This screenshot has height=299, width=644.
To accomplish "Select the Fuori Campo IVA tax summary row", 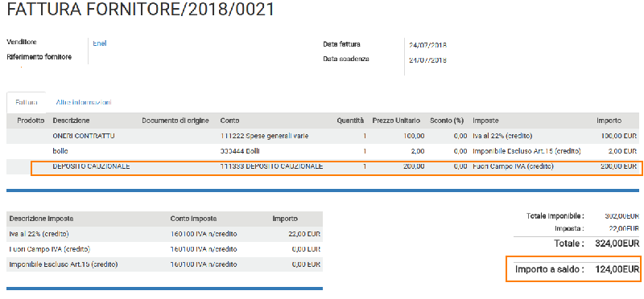I will click(x=164, y=249).
